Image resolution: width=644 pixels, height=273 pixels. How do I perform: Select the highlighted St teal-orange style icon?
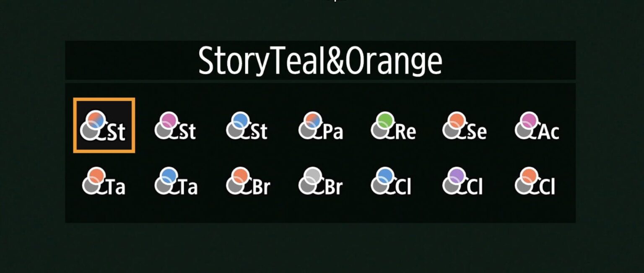click(104, 126)
